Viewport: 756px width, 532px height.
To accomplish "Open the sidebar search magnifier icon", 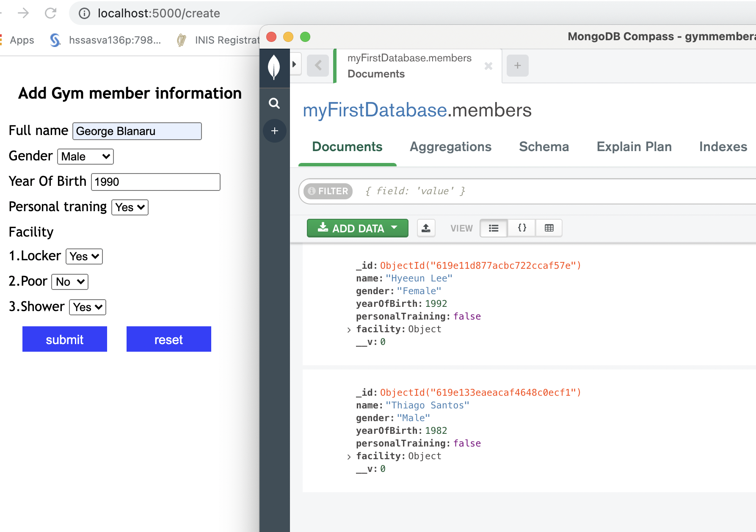I will coord(274,103).
